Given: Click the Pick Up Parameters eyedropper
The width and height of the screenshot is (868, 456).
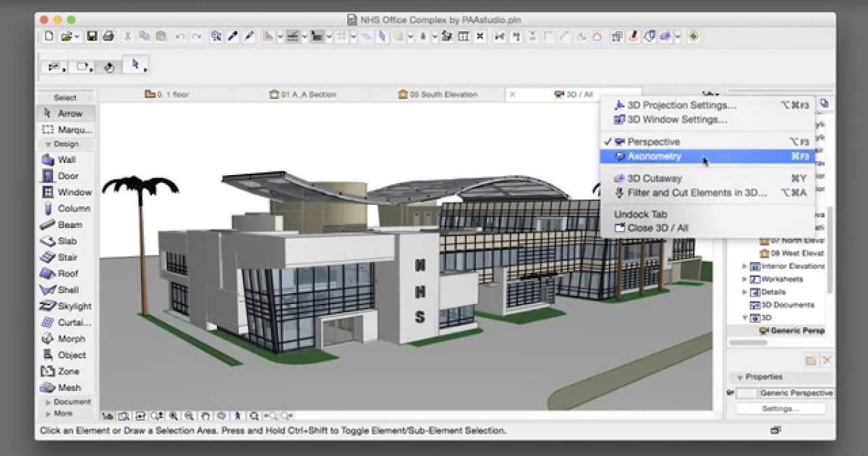Looking at the screenshot, I should click(x=233, y=36).
